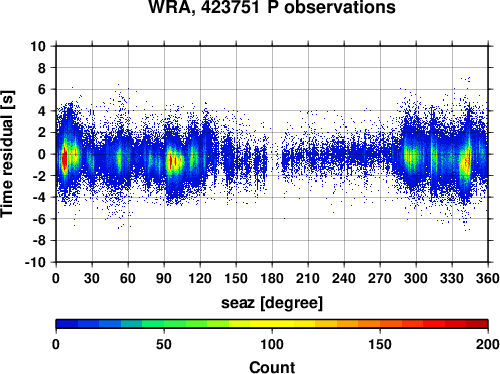Screen dimensions: 500x374
Task: Click the y-axis tick label 6
Action: point(42,89)
